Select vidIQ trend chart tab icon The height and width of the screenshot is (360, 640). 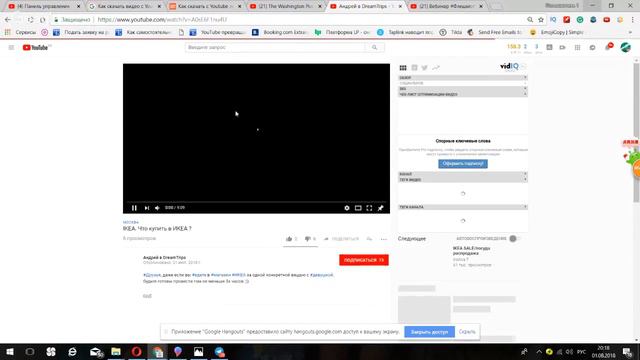click(x=436, y=68)
